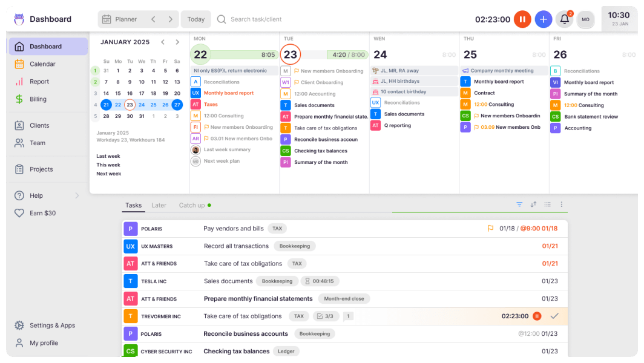Click the 3/3 checklist badge on Trevormer task
This screenshot has height=363, width=644.
point(326,316)
